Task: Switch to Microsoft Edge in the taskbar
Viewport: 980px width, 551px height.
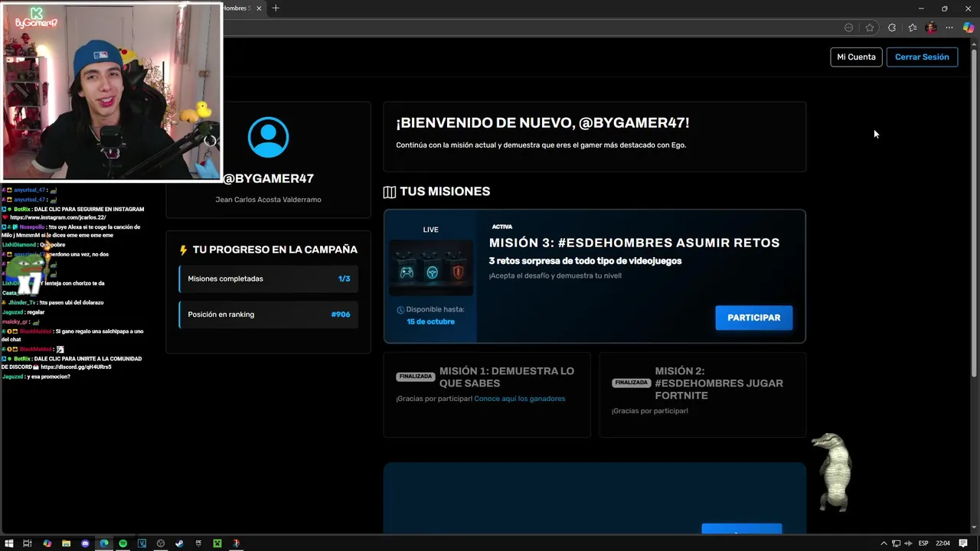Action: pyautogui.click(x=104, y=543)
